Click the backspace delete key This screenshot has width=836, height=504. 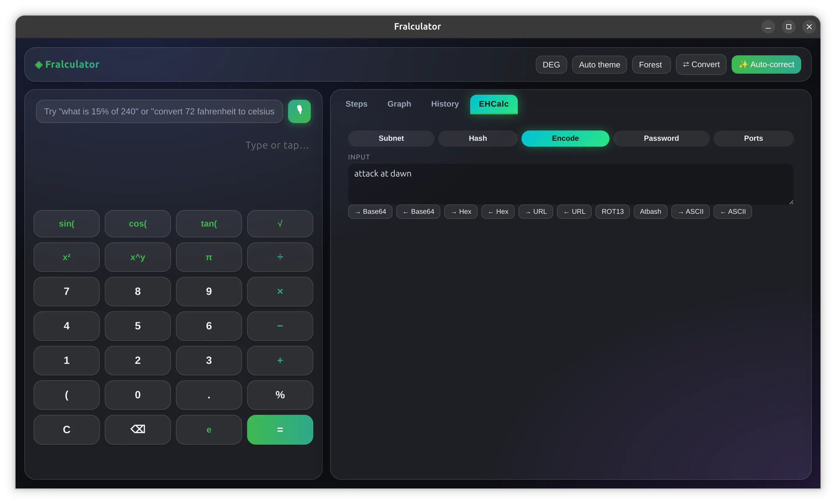tap(138, 429)
